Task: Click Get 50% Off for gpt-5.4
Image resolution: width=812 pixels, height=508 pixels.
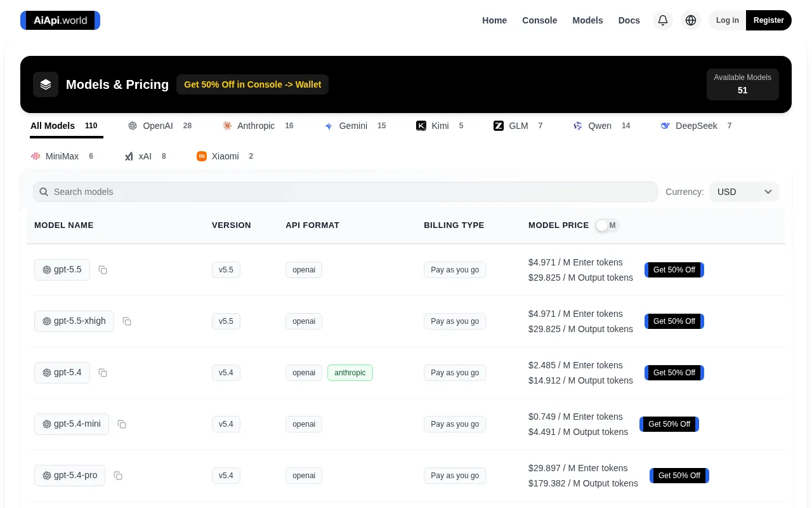Action: pyautogui.click(x=674, y=373)
